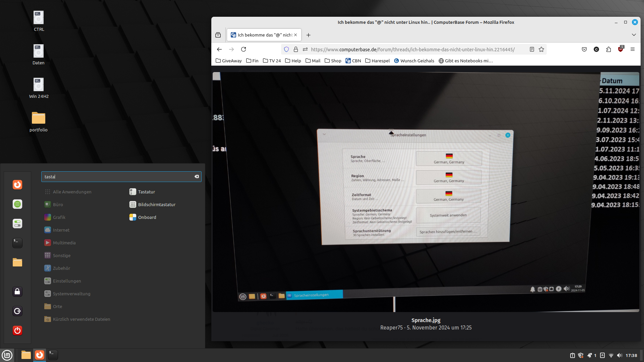
Task: Clear the menu search field text
Action: click(197, 177)
